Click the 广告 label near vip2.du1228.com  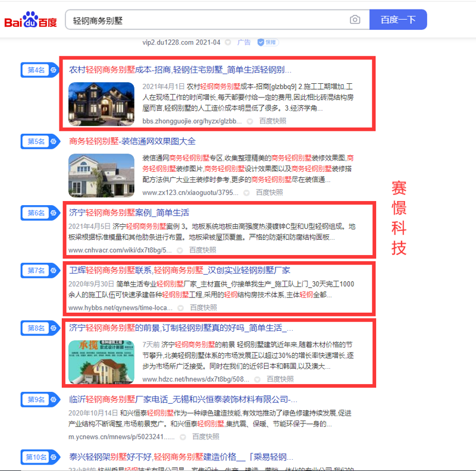(244, 42)
